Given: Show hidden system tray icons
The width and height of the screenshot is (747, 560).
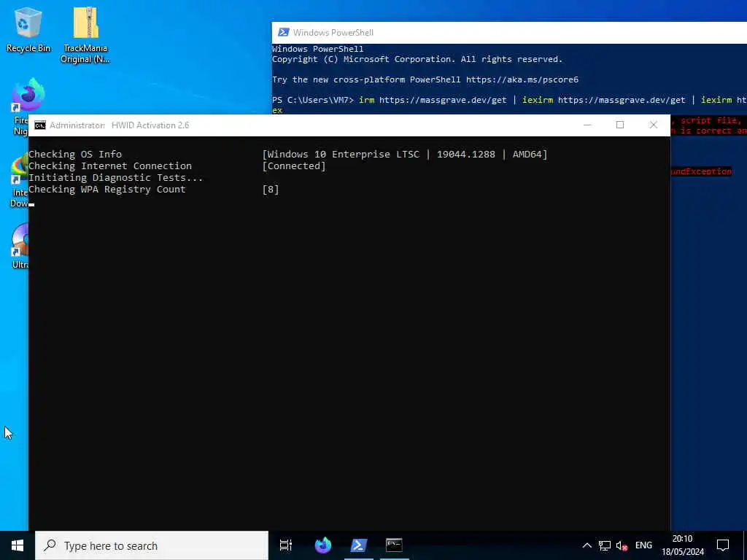Looking at the screenshot, I should (587, 545).
